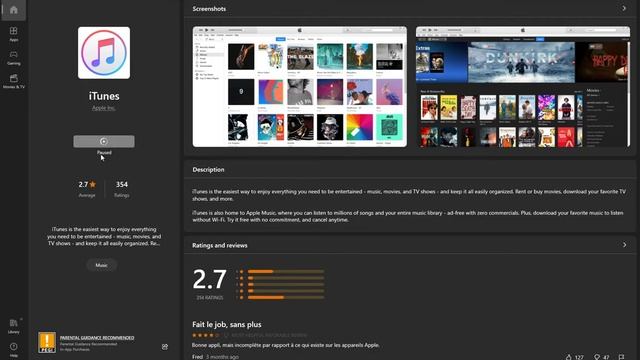Open the iTunes music library screenshot

pyautogui.click(x=300, y=87)
